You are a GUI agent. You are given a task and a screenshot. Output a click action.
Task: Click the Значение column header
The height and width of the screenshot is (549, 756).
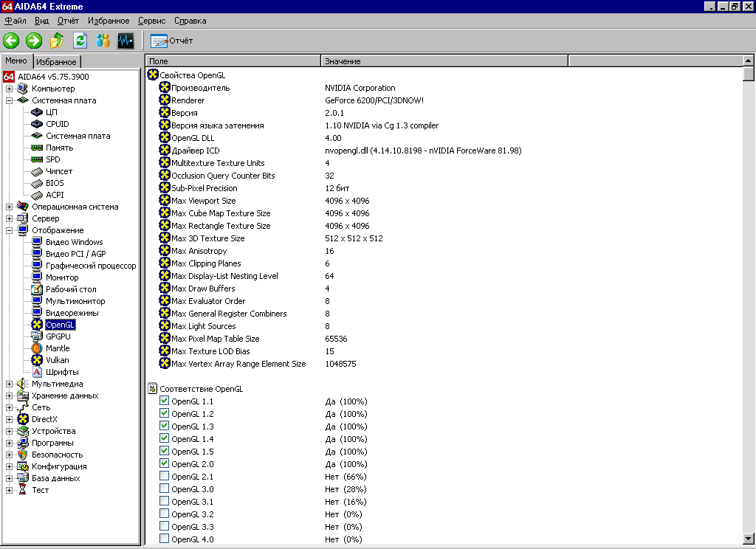(x=444, y=61)
